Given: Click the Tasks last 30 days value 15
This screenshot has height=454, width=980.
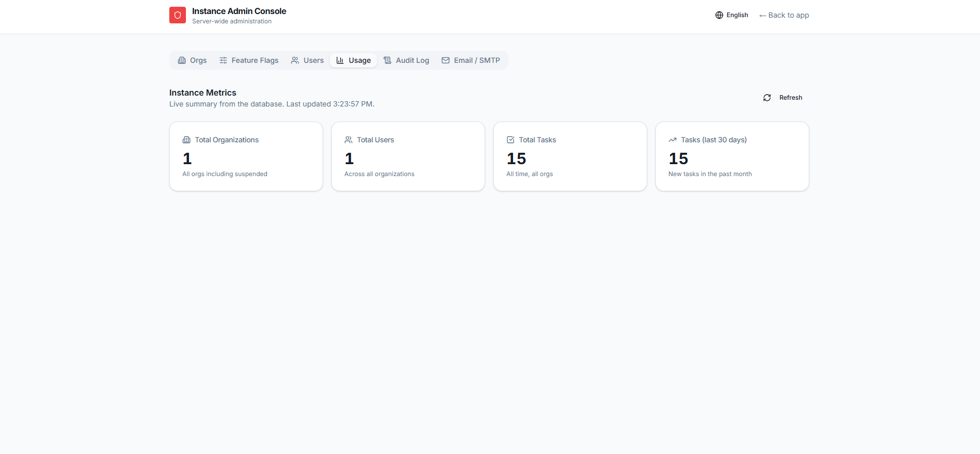Looking at the screenshot, I should point(678,158).
